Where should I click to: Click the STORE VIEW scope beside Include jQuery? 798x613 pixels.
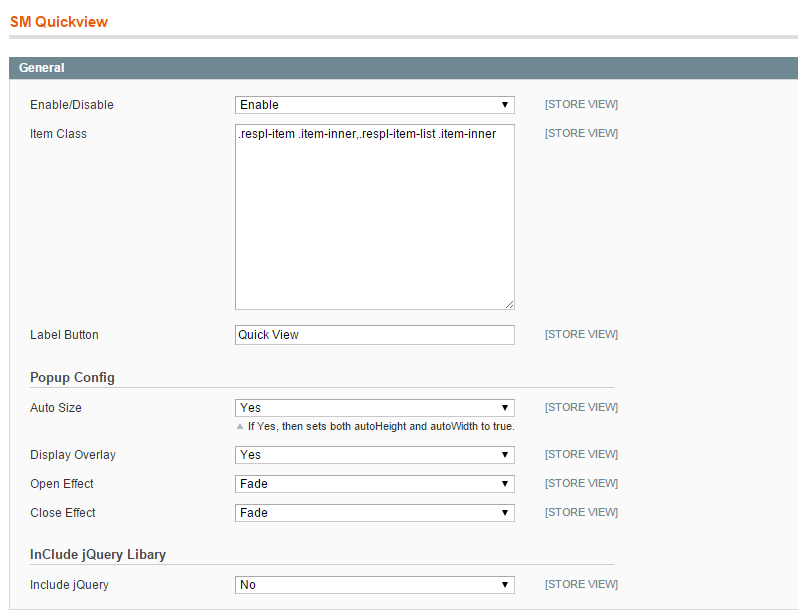[581, 585]
